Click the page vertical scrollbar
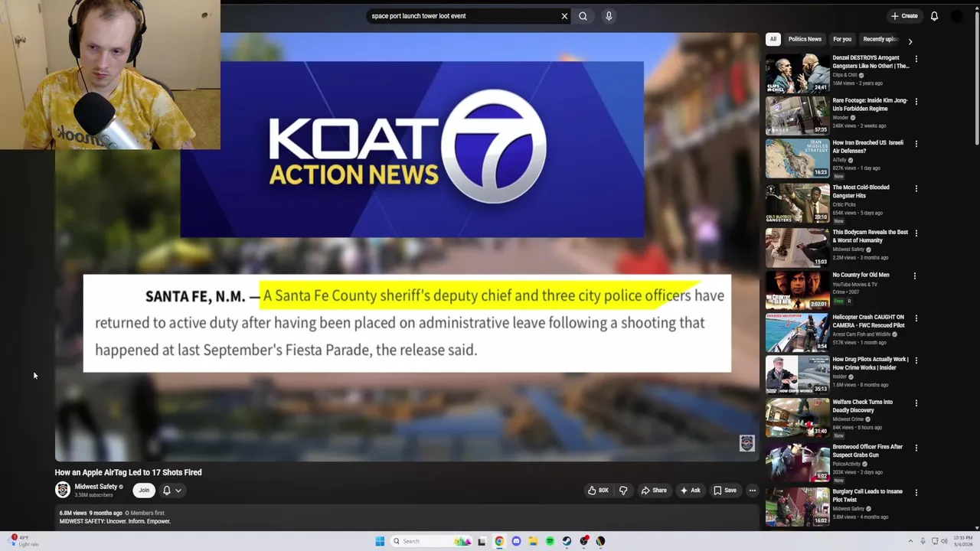Image resolution: width=980 pixels, height=551 pixels. click(976, 77)
